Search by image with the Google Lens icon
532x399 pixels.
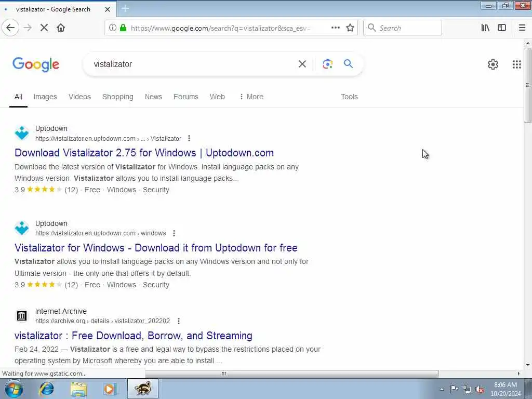(x=327, y=64)
